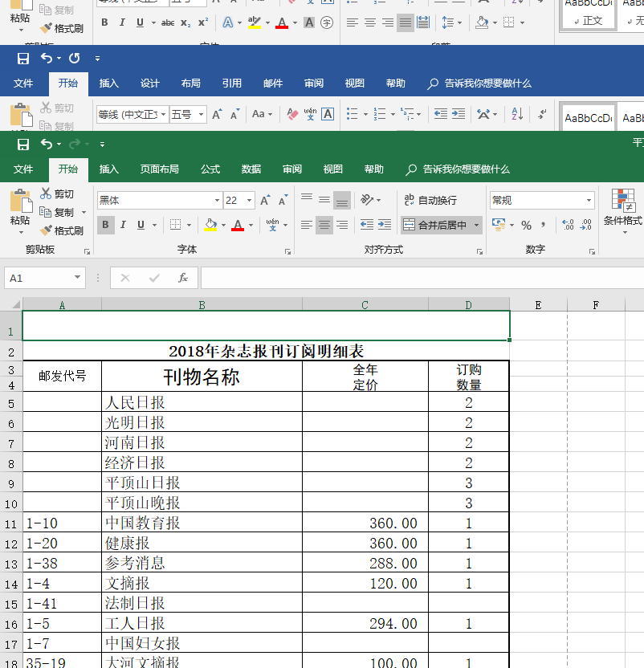Expand Excel's paste options arrow under 粘贴
This screenshot has width=644, height=668.
[x=20, y=232]
